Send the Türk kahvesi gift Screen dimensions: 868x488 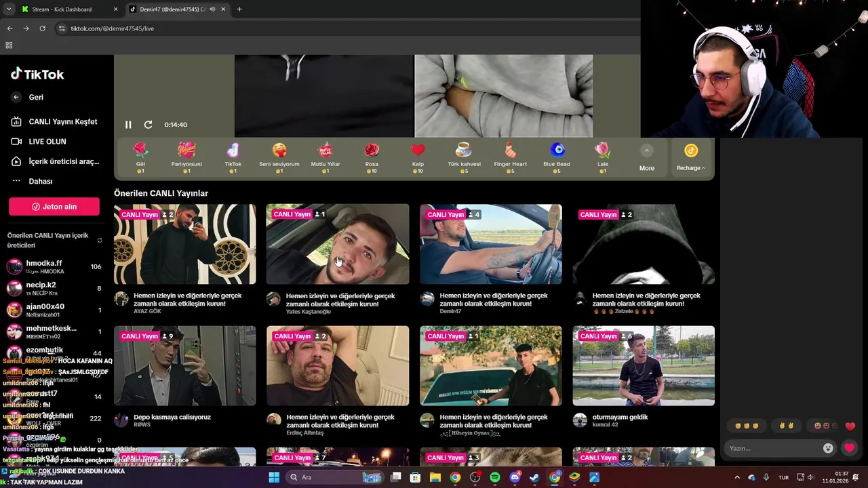click(464, 158)
